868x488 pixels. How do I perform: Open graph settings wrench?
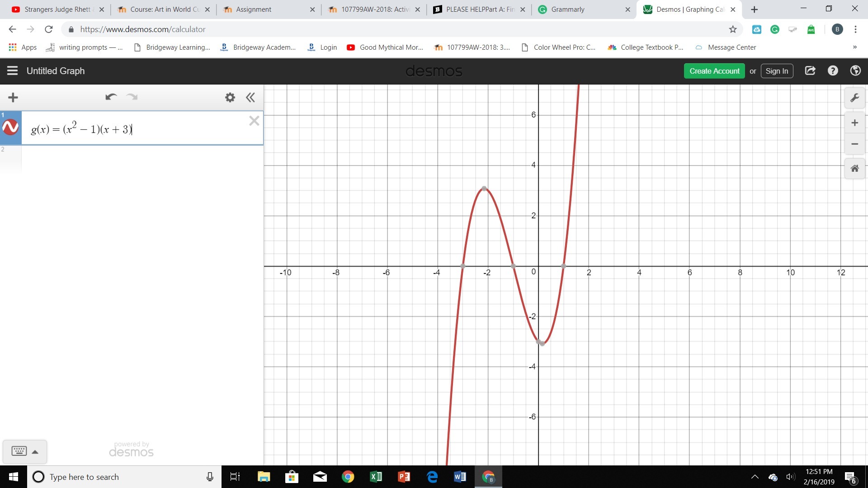pyautogui.click(x=854, y=98)
